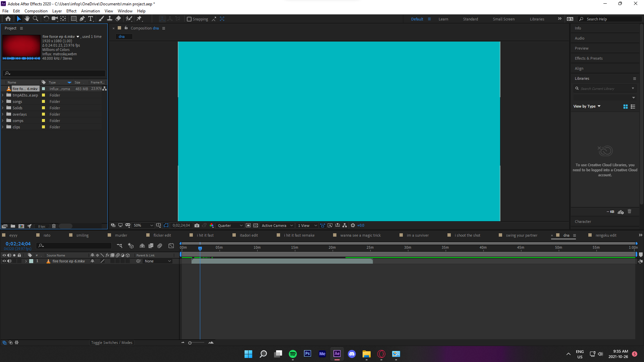644x362 pixels.
Task: Activate the Type tool
Action: coord(91,19)
